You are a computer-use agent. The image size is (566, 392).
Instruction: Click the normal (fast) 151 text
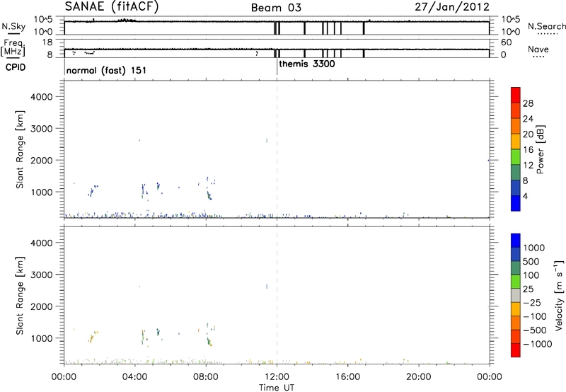(107, 70)
